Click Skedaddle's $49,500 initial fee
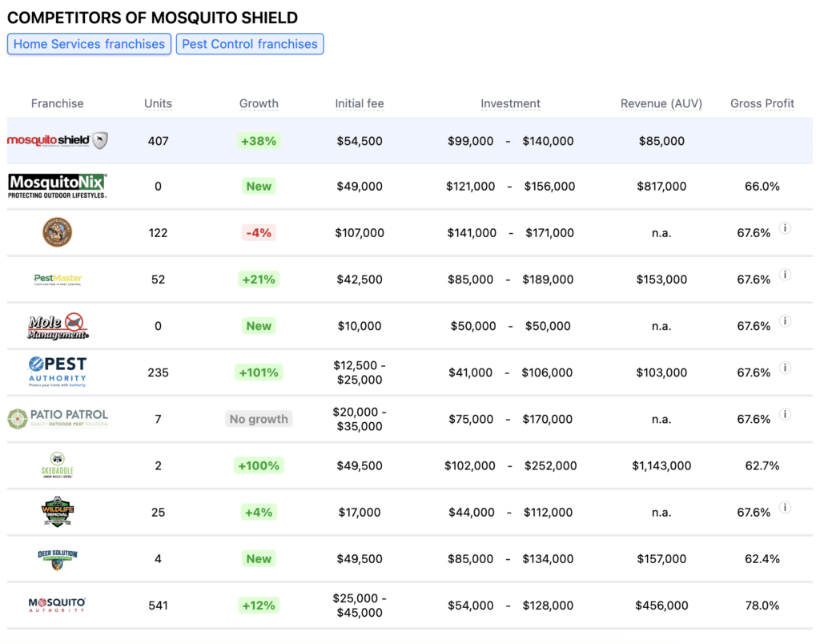 (x=360, y=465)
